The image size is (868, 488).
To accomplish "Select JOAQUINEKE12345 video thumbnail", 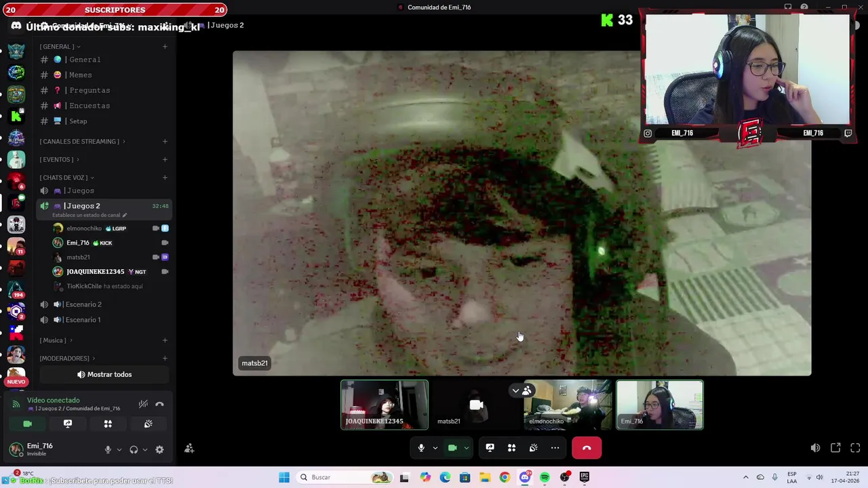I will click(x=384, y=405).
